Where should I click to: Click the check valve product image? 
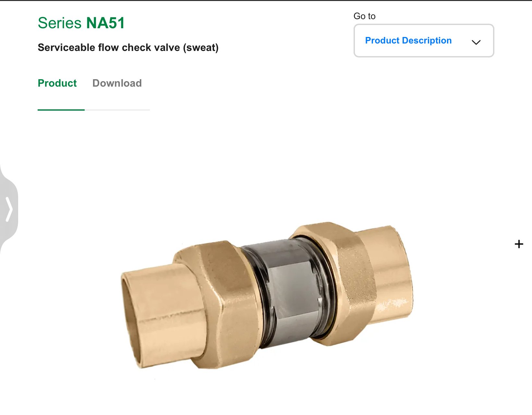click(x=267, y=295)
